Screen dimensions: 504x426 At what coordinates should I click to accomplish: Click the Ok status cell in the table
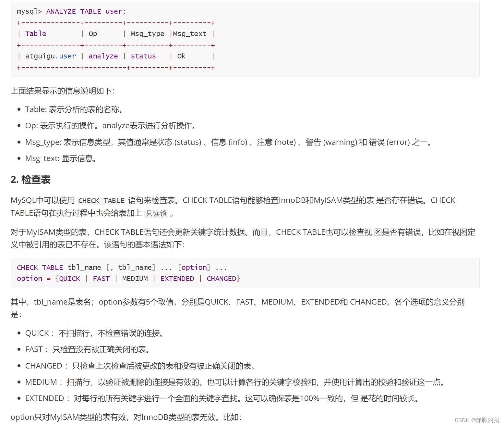pos(181,56)
